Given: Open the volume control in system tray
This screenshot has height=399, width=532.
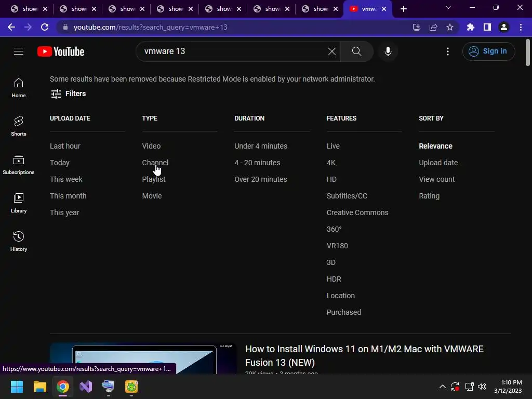Looking at the screenshot, I should point(482,387).
